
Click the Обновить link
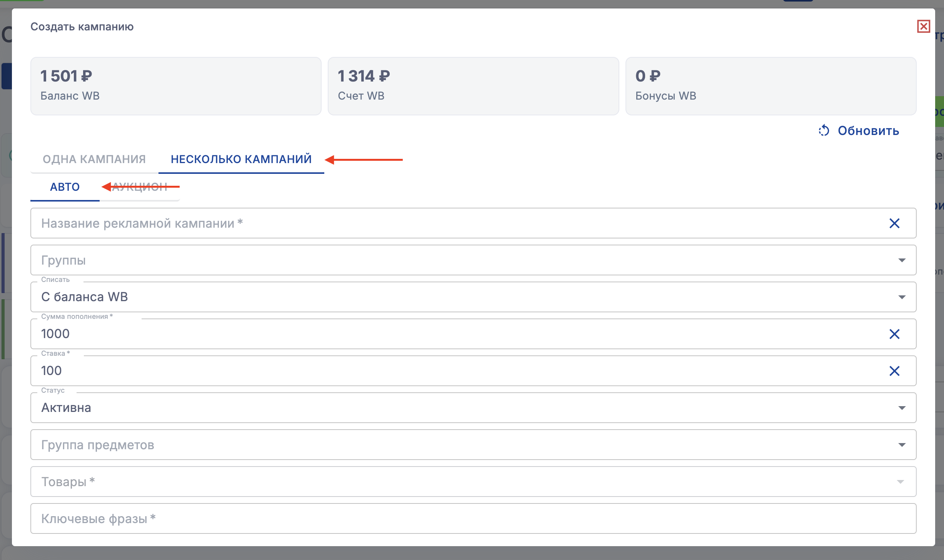[x=868, y=131]
